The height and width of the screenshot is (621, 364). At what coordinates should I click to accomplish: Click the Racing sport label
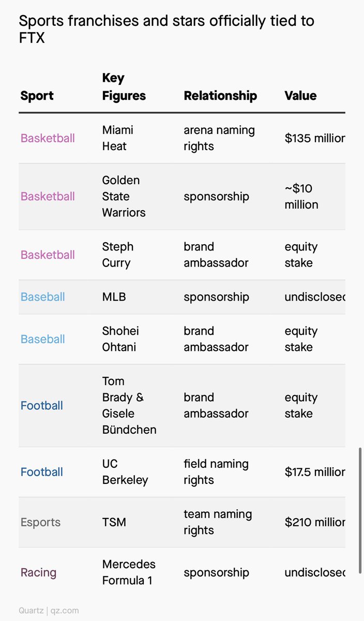pos(38,572)
